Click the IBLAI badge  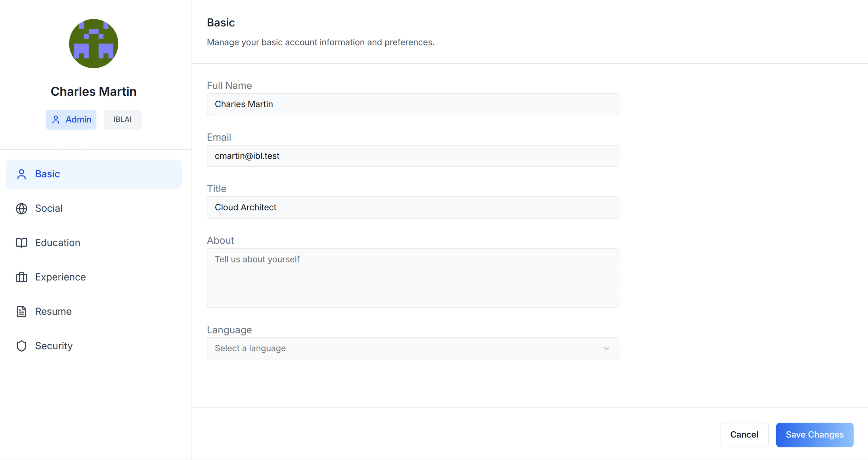pyautogui.click(x=122, y=120)
